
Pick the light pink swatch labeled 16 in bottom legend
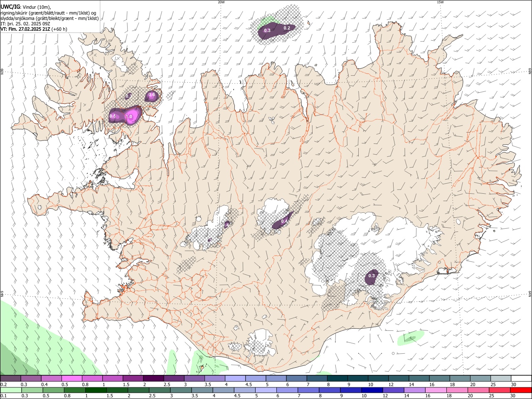coord(436,390)
